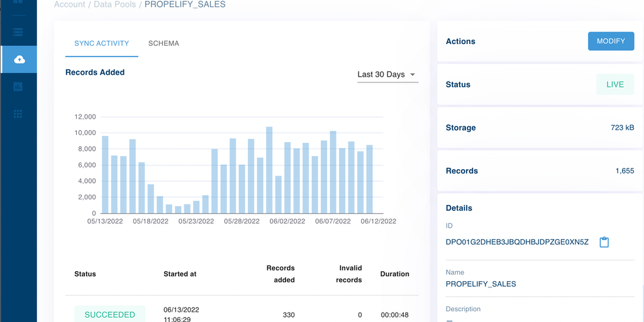644x322 pixels.
Task: Copy the data pool ID with clipboard icon
Action: coord(604,242)
